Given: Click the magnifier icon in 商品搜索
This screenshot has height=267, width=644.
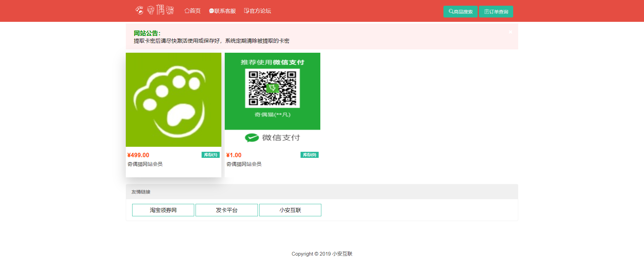Looking at the screenshot, I should (451, 11).
